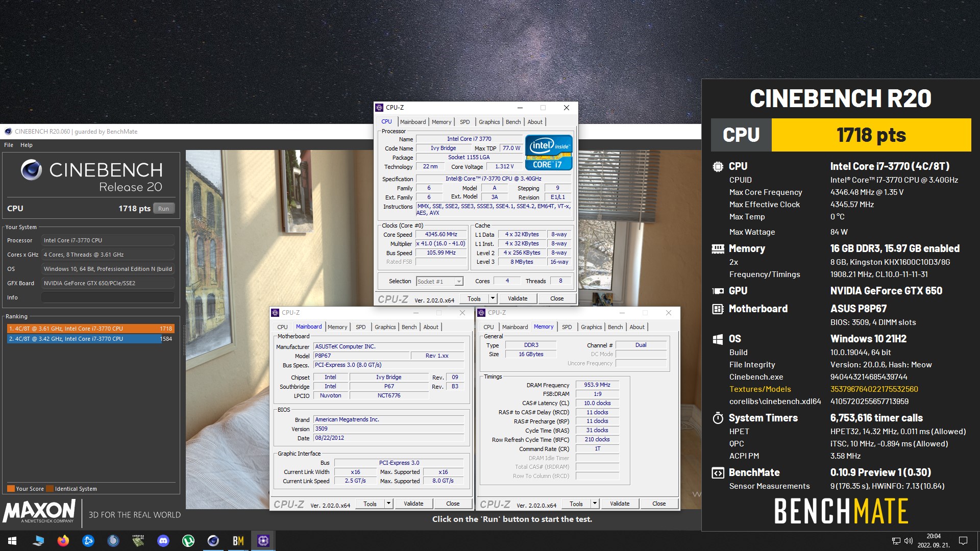
Task: Open the SPD tab in the top CPU-Z window
Action: [x=464, y=122]
